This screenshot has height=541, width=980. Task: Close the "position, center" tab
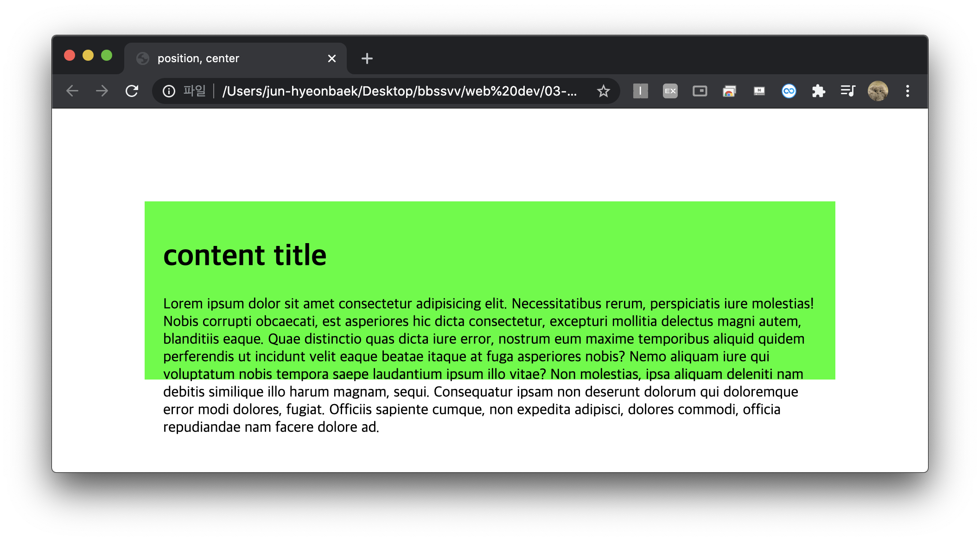tap(331, 58)
